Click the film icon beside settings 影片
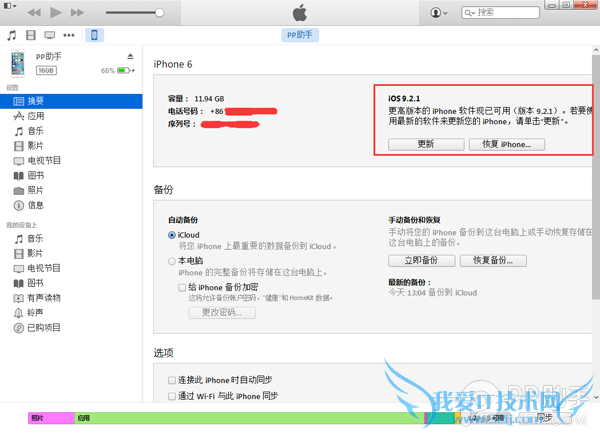The image size is (600, 434). (x=19, y=146)
